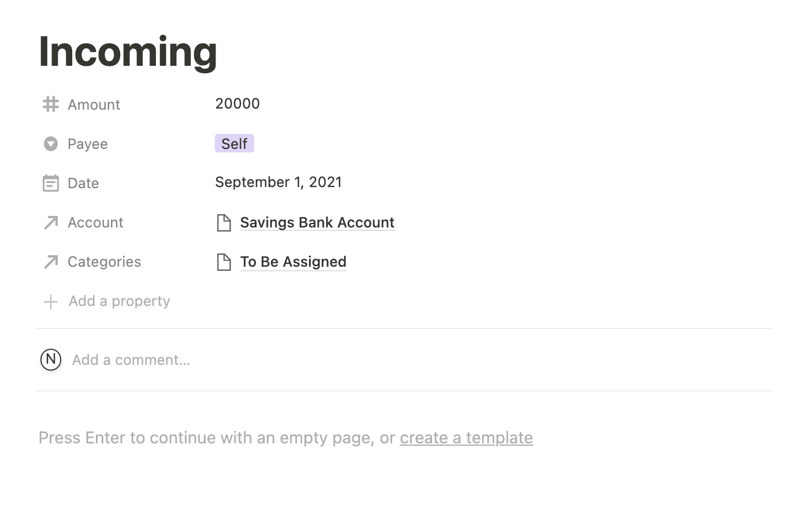The width and height of the screenshot is (812, 515).
Task: Click the hash icon beside Amount
Action: point(51,104)
